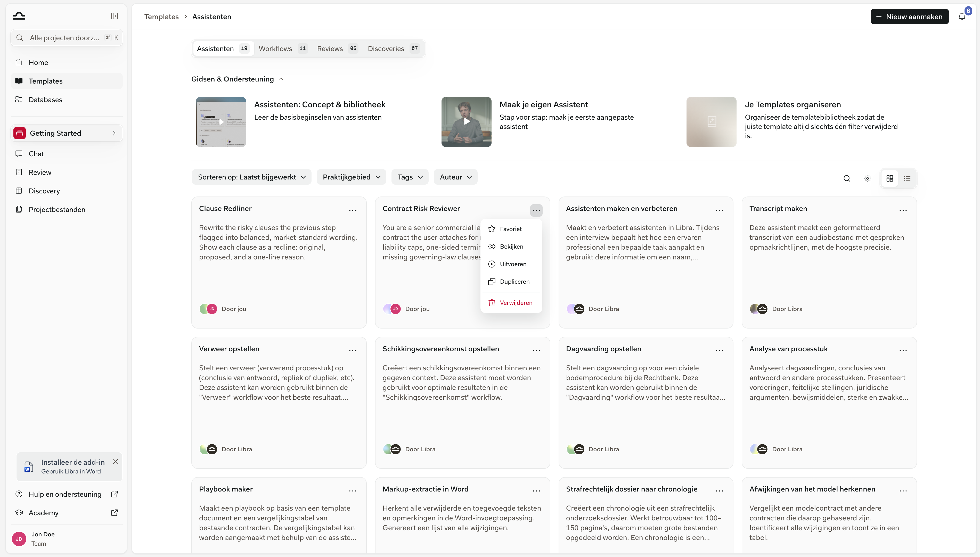Open options for Schikkingsovereenkomst opstellen card

click(x=536, y=350)
